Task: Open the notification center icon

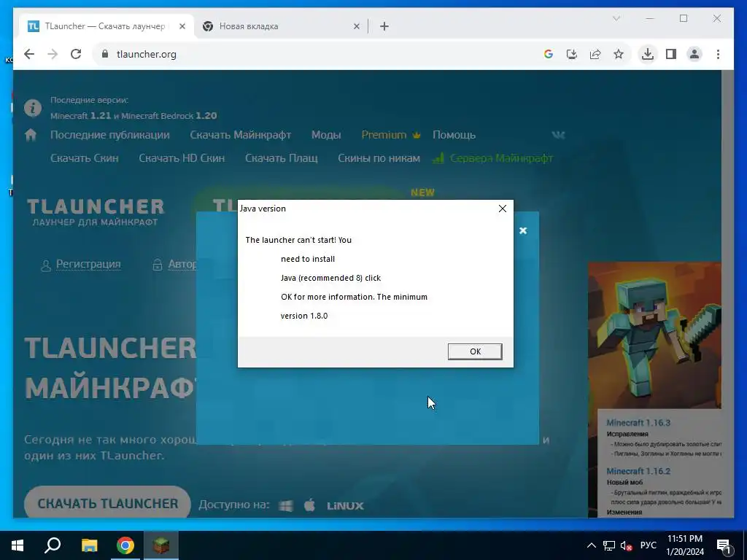Action: click(x=724, y=546)
